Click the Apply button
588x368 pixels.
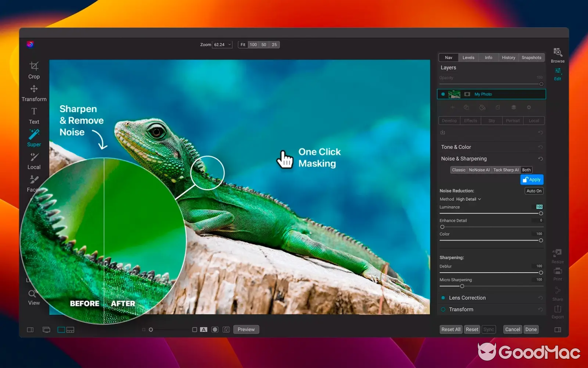pos(531,179)
